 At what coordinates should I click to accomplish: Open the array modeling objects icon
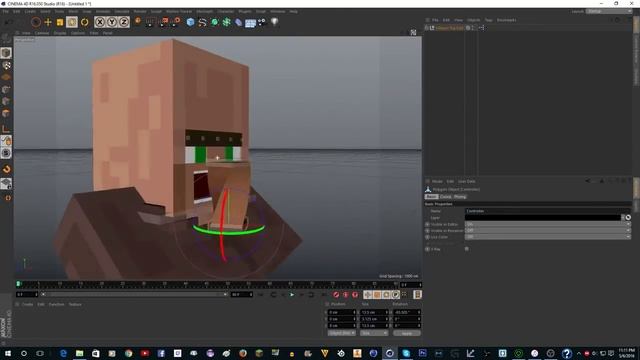click(x=227, y=22)
